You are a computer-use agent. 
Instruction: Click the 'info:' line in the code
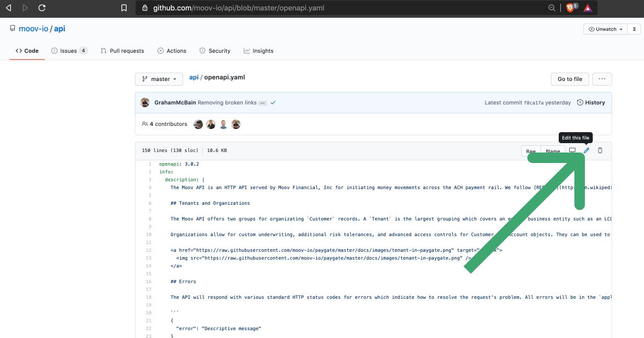(166, 171)
